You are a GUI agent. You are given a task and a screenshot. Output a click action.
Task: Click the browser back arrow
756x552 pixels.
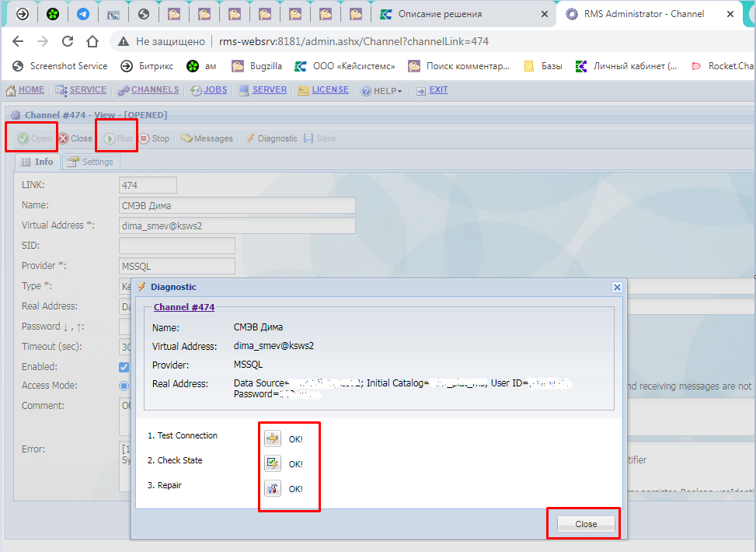tap(18, 41)
